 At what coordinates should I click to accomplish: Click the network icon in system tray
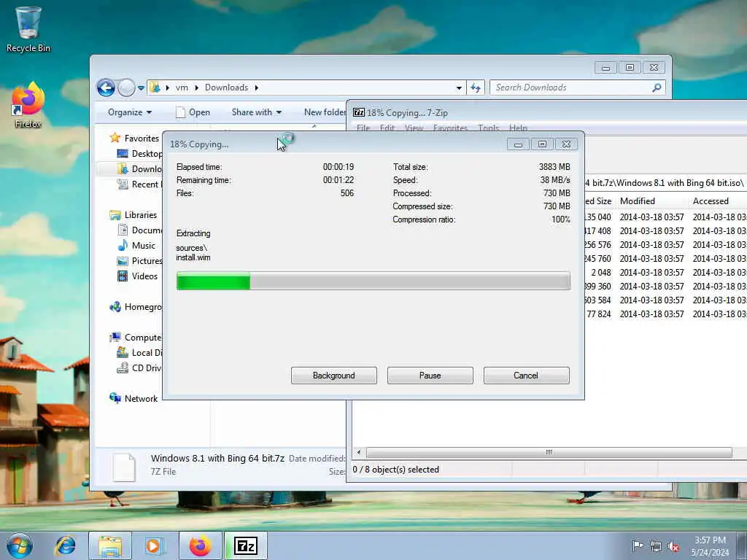656,547
